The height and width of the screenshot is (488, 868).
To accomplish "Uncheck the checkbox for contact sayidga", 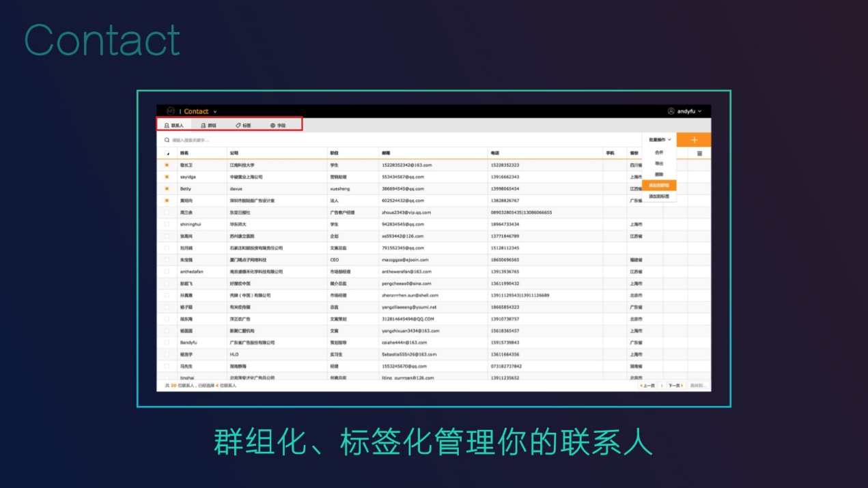I will (167, 177).
